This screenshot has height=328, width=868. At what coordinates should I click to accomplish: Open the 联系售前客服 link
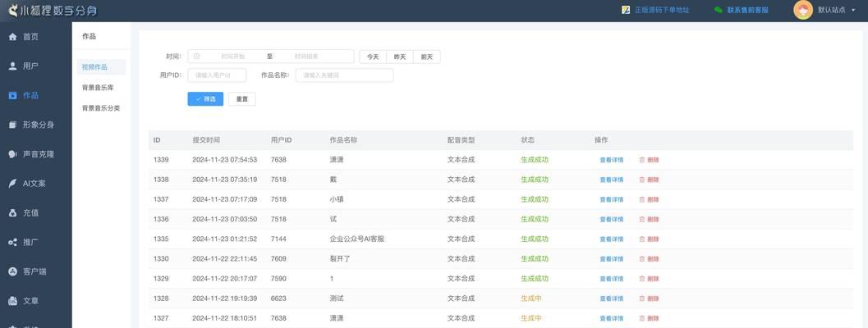click(x=747, y=10)
